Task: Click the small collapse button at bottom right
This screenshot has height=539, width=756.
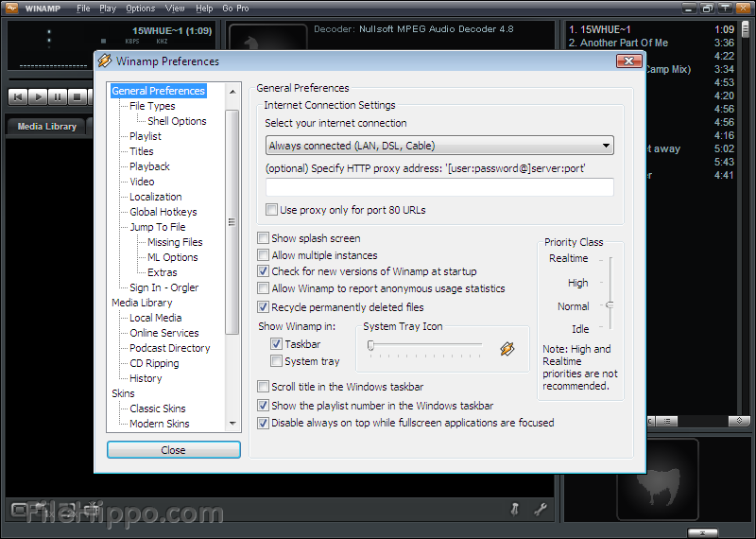Action: point(702,533)
